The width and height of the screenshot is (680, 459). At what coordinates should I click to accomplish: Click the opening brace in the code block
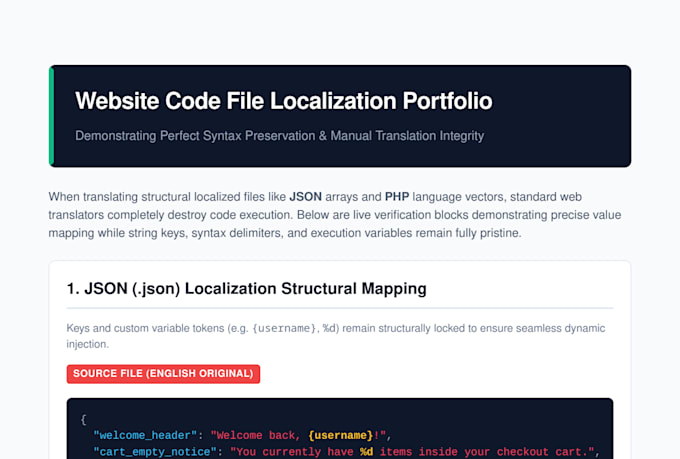tap(83, 419)
